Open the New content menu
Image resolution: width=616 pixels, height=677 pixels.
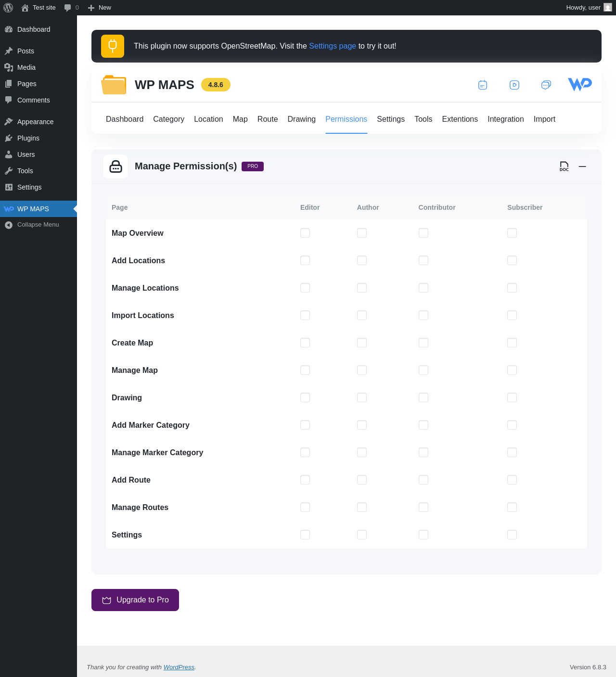pyautogui.click(x=100, y=8)
